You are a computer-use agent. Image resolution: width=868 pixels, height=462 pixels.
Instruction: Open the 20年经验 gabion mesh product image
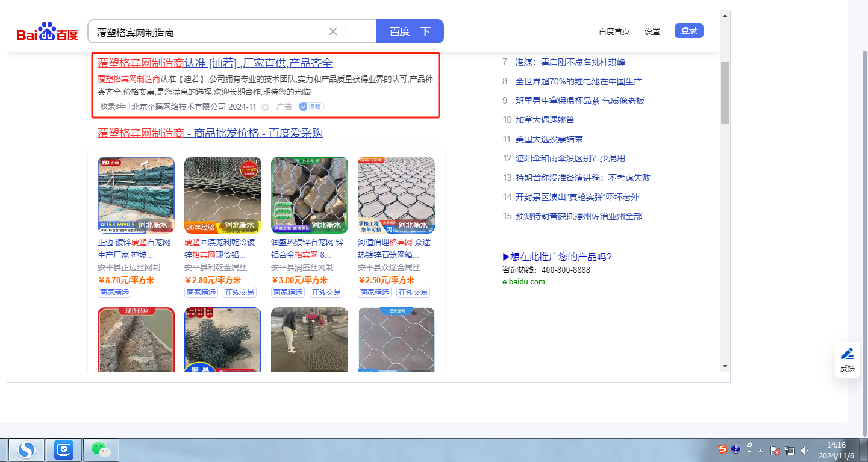click(x=223, y=195)
